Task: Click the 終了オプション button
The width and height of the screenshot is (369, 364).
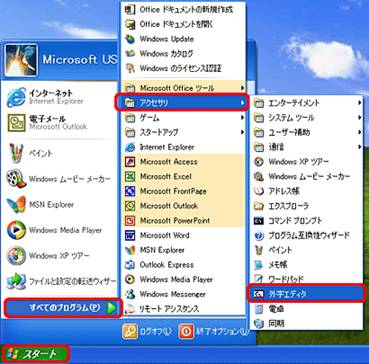Action: click(215, 331)
